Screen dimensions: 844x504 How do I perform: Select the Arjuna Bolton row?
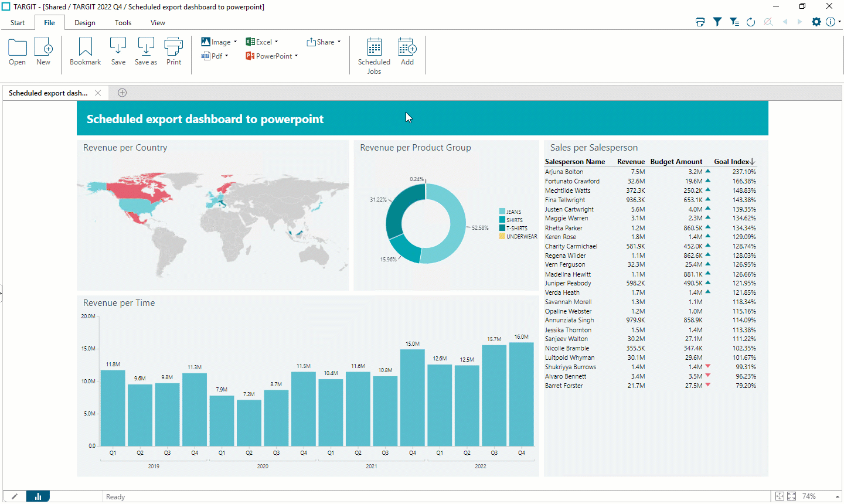651,172
